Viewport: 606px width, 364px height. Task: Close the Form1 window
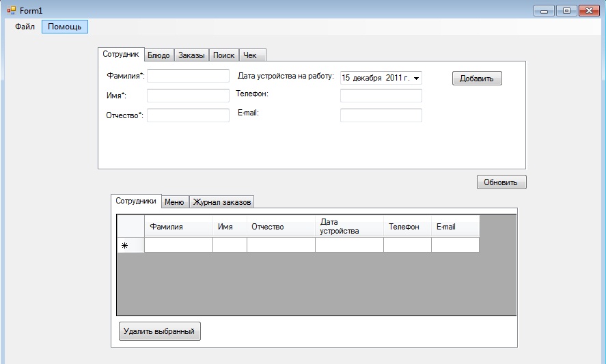589,10
